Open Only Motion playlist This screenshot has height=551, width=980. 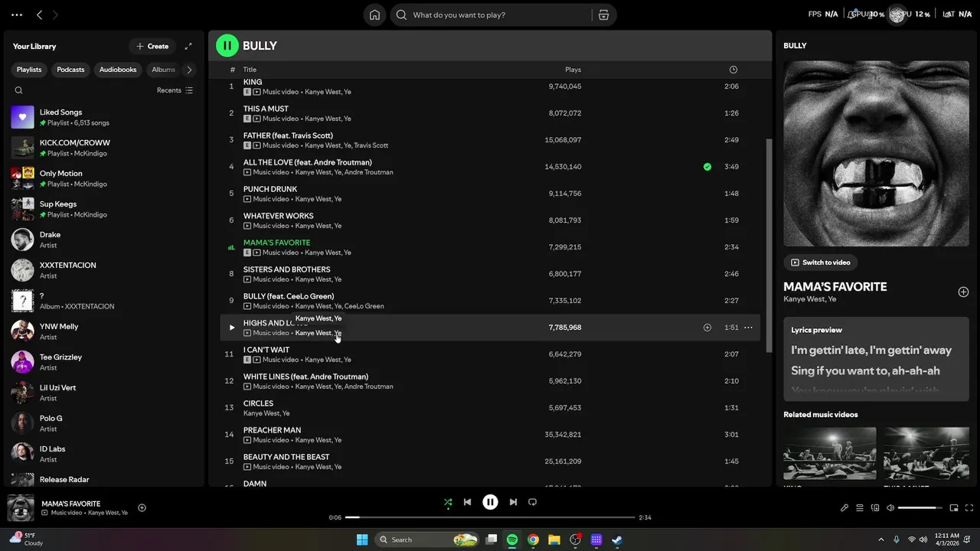(x=103, y=178)
